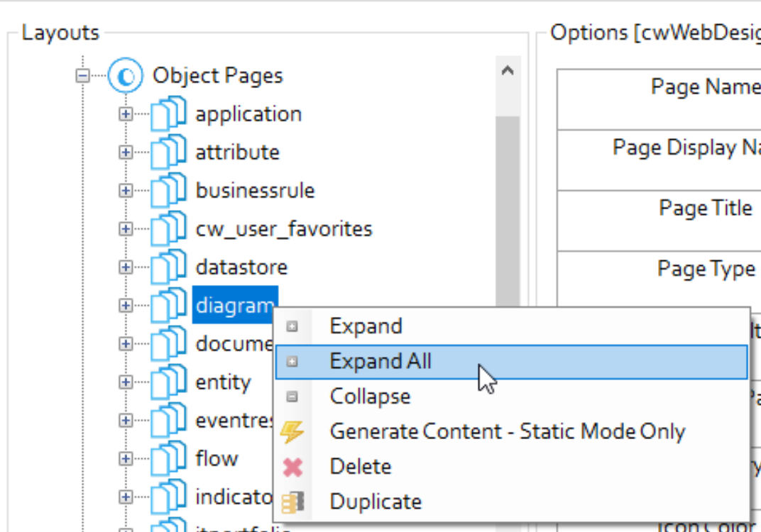The width and height of the screenshot is (761, 532).
Task: Choose Generate Content - Static Mode Only
Action: (507, 432)
